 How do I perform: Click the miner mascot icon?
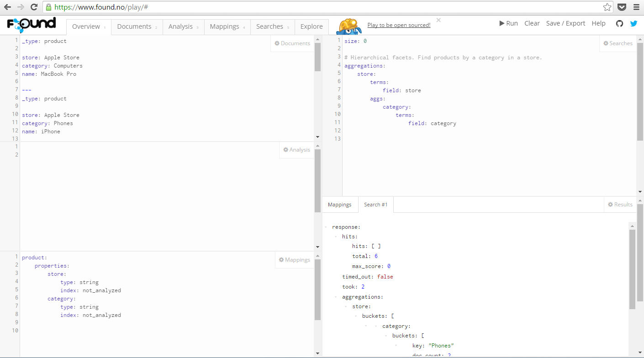click(349, 26)
